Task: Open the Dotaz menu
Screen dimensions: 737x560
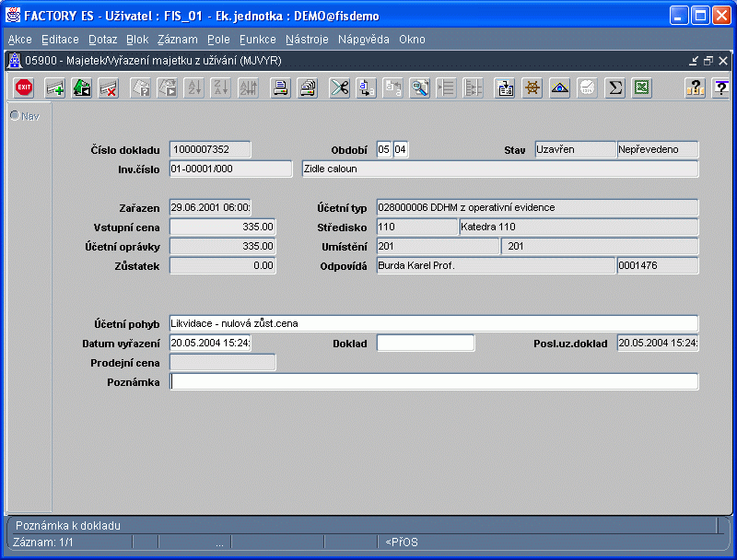Action: point(102,40)
